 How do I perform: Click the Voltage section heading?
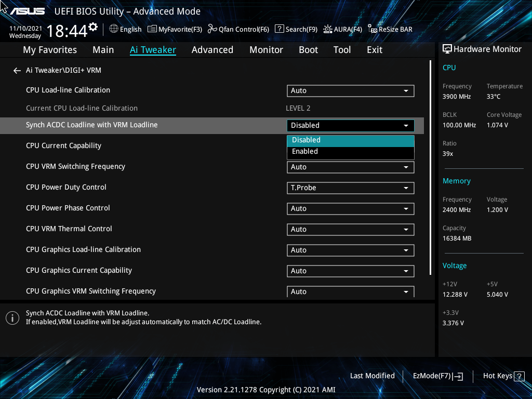click(x=455, y=265)
